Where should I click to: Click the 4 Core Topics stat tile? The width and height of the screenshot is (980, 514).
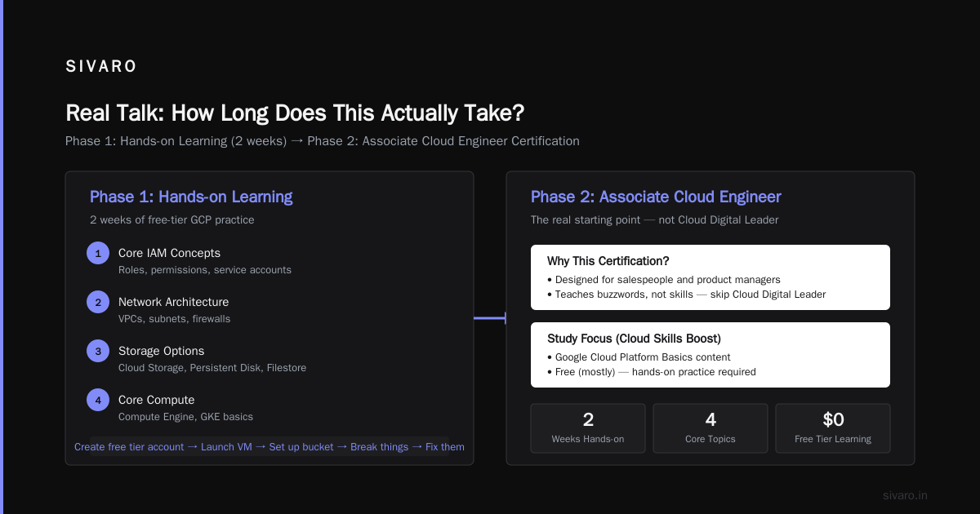pyautogui.click(x=710, y=428)
